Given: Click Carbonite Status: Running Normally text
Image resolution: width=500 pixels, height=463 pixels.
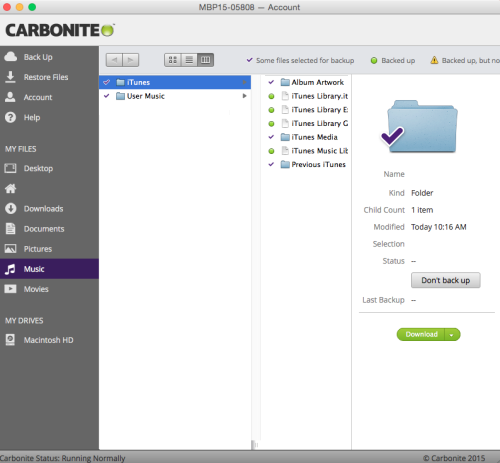Looking at the screenshot, I should click(63, 458).
